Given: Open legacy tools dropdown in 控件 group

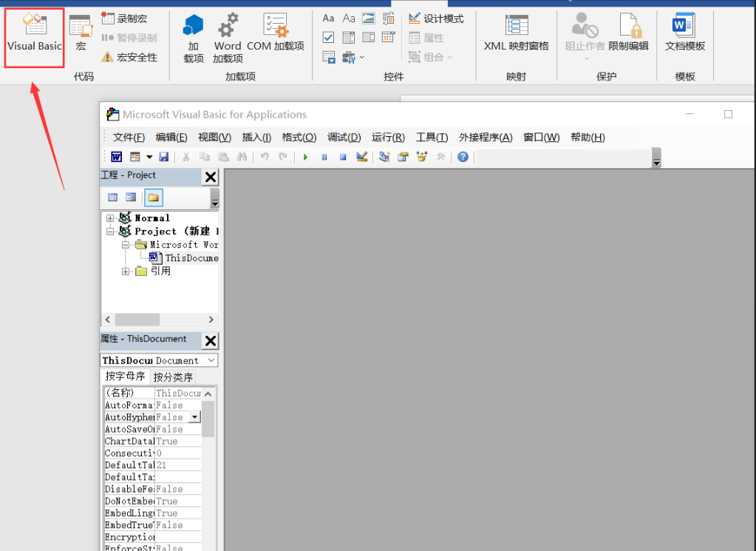Looking at the screenshot, I should pyautogui.click(x=353, y=58).
